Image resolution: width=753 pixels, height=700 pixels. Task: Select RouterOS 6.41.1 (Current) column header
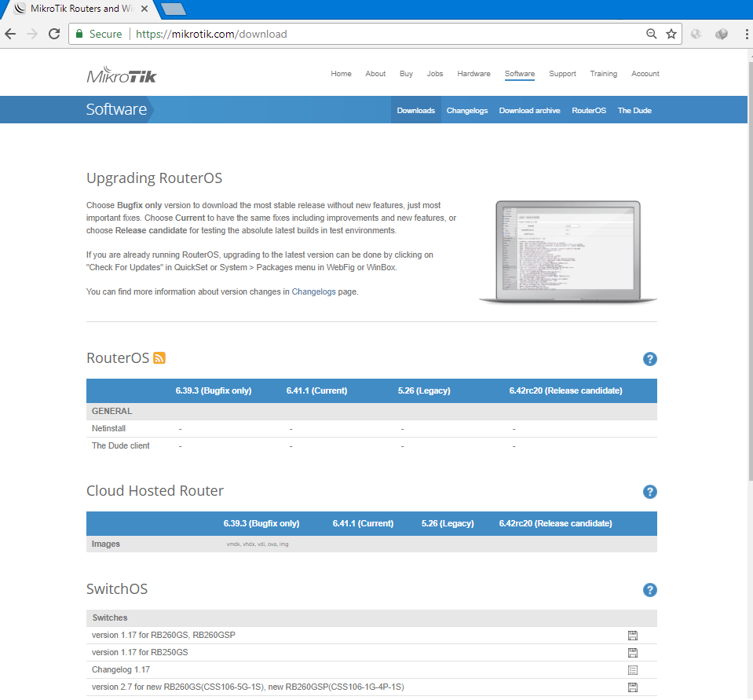click(x=316, y=390)
